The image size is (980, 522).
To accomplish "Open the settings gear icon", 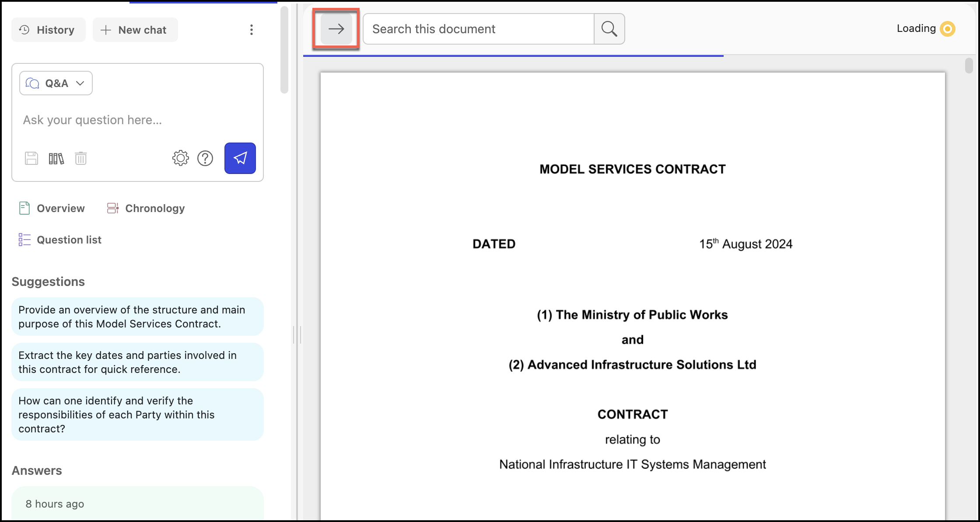I will click(x=180, y=158).
